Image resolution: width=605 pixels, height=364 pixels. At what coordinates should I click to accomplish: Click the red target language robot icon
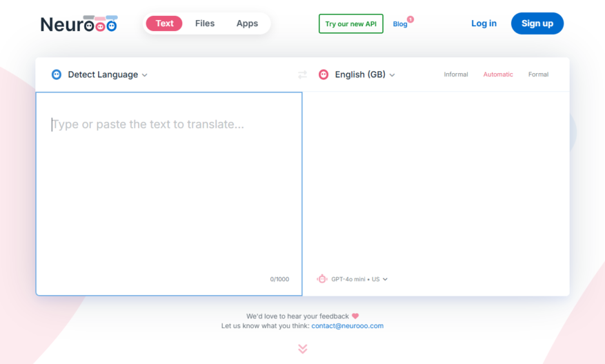pyautogui.click(x=324, y=74)
